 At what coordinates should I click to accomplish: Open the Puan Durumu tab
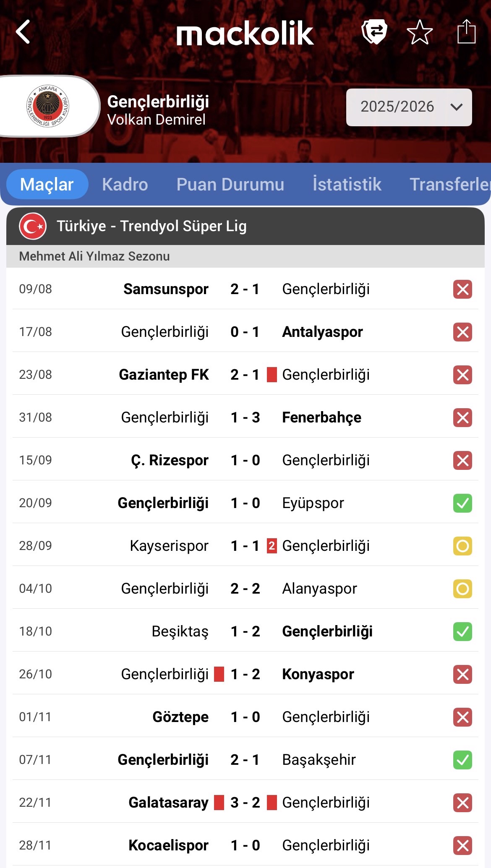[x=230, y=185]
